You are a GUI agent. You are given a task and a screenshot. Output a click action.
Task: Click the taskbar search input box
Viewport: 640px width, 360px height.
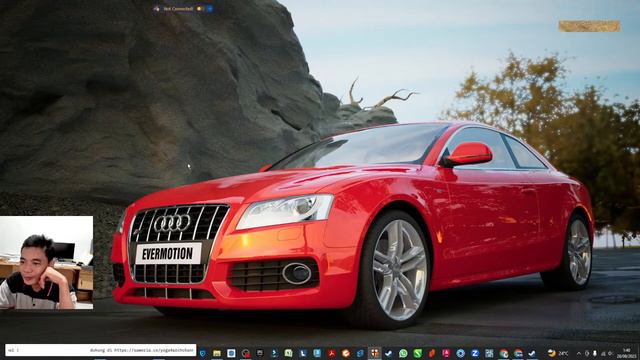(x=100, y=350)
